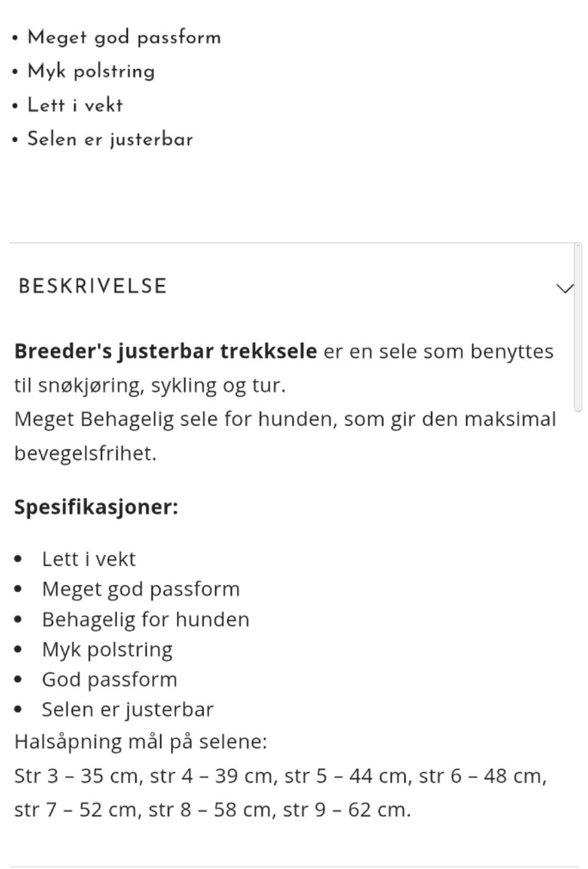Expand the description disclosure arrow
The image size is (588, 869).
[x=564, y=288]
